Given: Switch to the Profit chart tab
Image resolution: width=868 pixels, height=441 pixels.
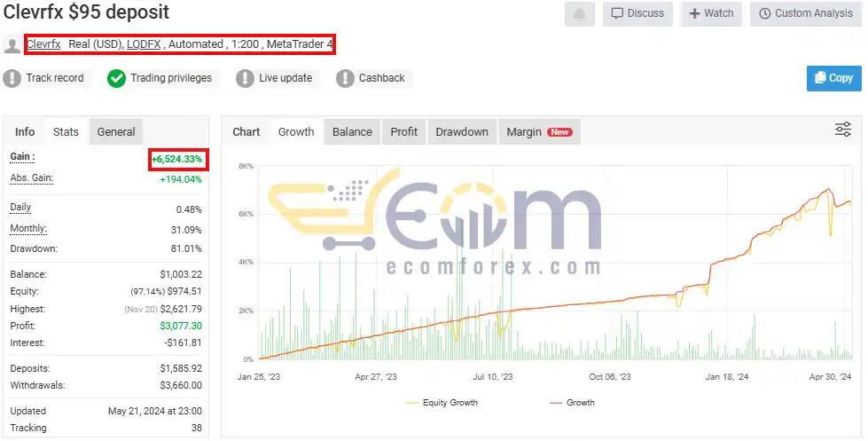Looking at the screenshot, I should [x=404, y=132].
